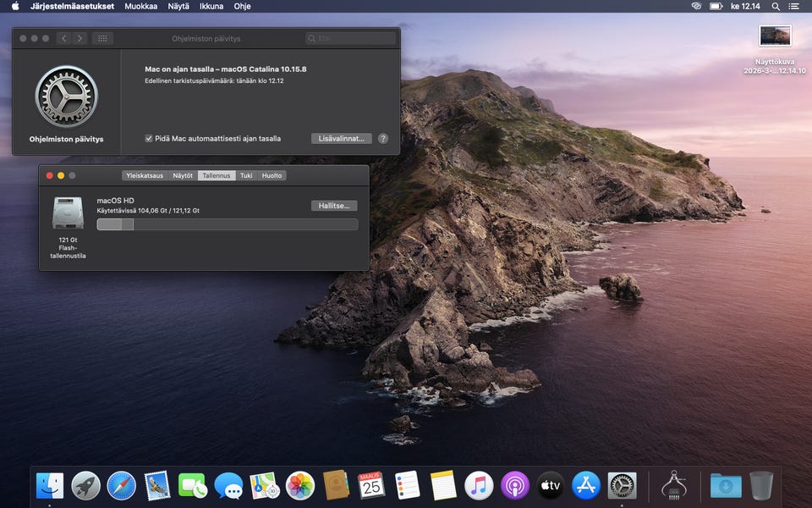This screenshot has width=812, height=508.
Task: Click the search field in preferences window
Action: (351, 38)
